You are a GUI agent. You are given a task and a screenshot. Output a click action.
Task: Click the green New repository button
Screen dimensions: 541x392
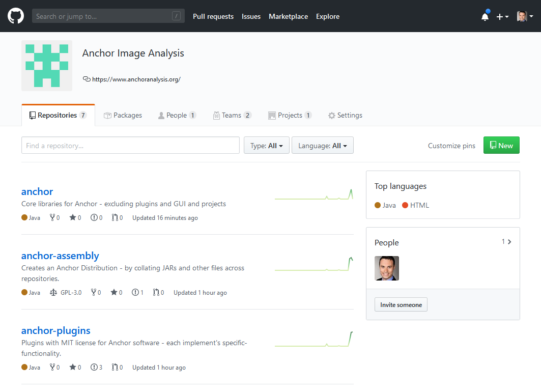pos(501,145)
